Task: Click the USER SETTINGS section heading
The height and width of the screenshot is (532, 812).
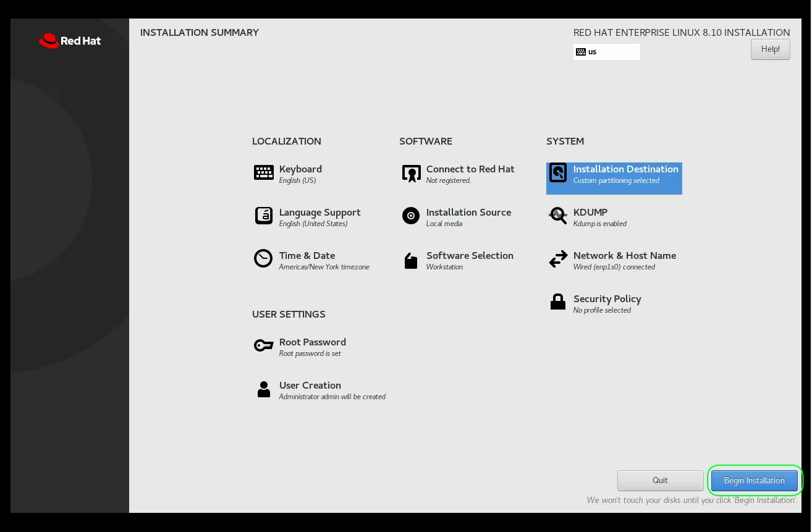Action: pyautogui.click(x=289, y=314)
